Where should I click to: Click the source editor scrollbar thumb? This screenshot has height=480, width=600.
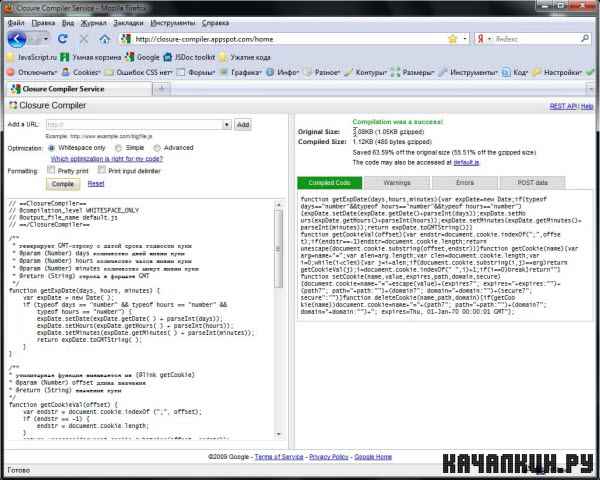click(x=279, y=249)
